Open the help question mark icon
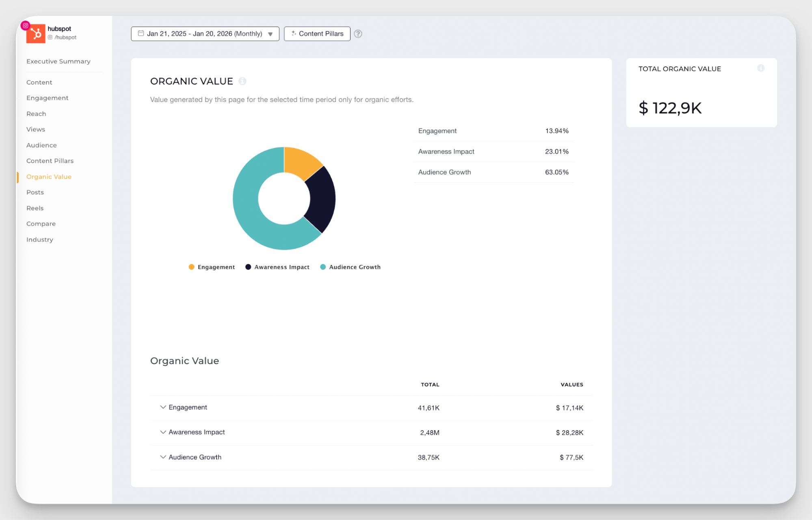 tap(358, 34)
